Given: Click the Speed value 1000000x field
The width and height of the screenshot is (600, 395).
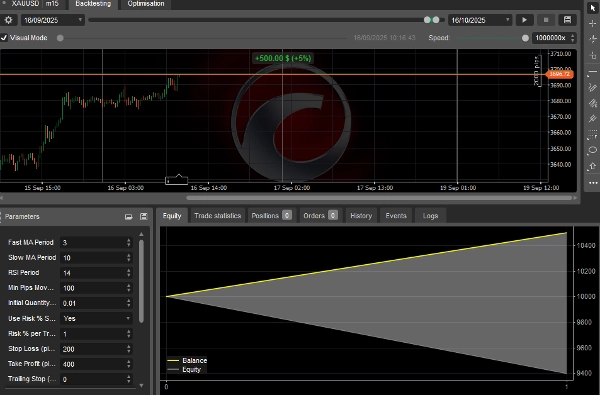Looking at the screenshot, I should tap(551, 38).
